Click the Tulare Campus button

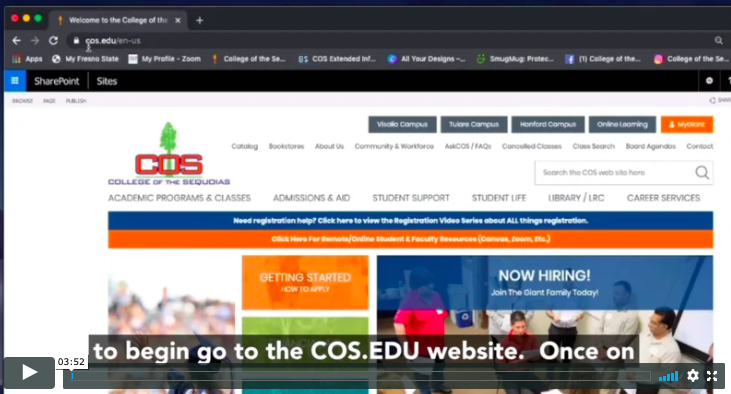point(474,124)
